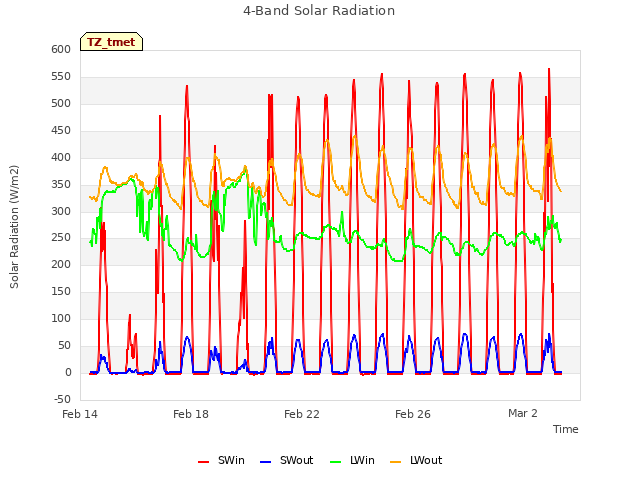Click the SWin legend label
Screen dimensions: 640x480
coord(231,460)
